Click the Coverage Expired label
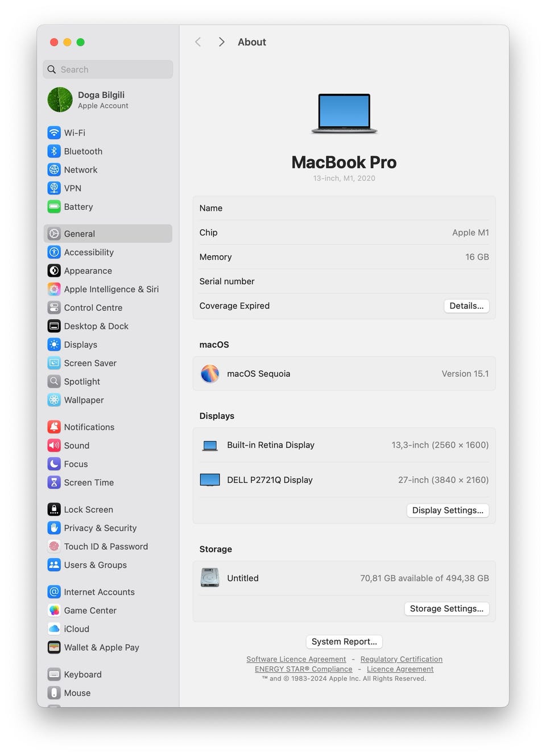This screenshot has width=546, height=756. (234, 306)
